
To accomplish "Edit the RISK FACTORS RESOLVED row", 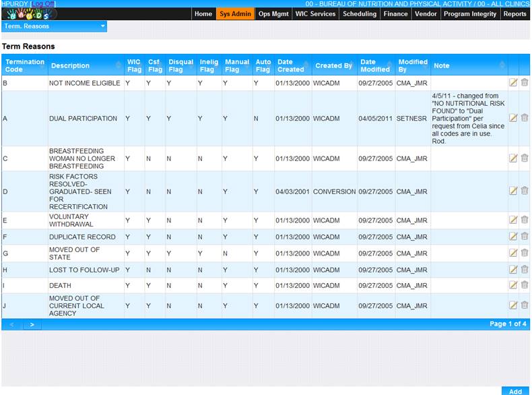I will [x=513, y=191].
